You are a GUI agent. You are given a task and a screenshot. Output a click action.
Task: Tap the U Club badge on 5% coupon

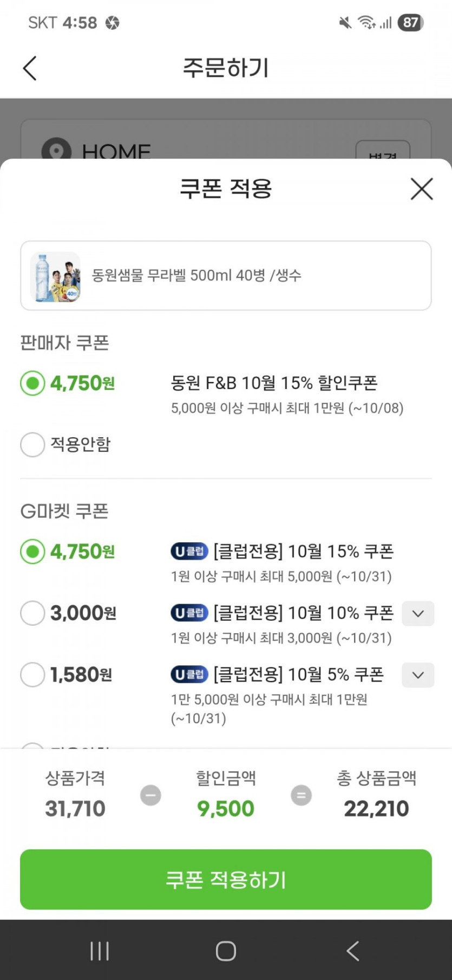[189, 674]
